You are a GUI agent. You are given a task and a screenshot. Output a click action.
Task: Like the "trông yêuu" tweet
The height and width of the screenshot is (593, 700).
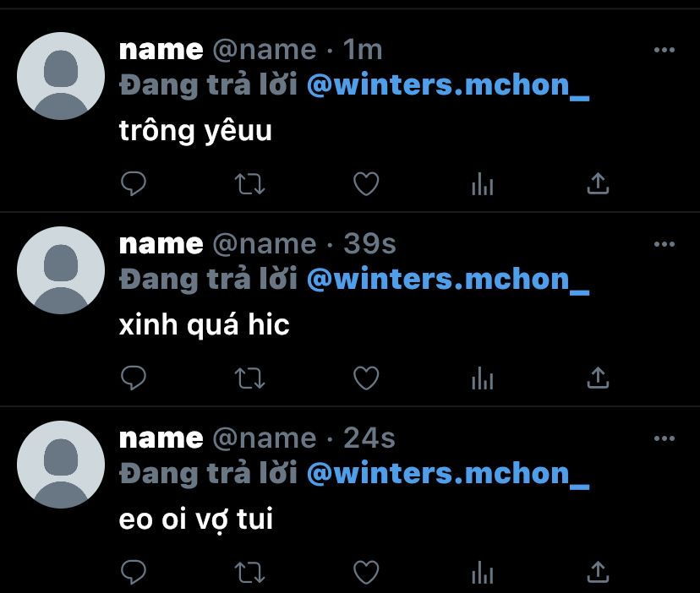pyautogui.click(x=366, y=184)
